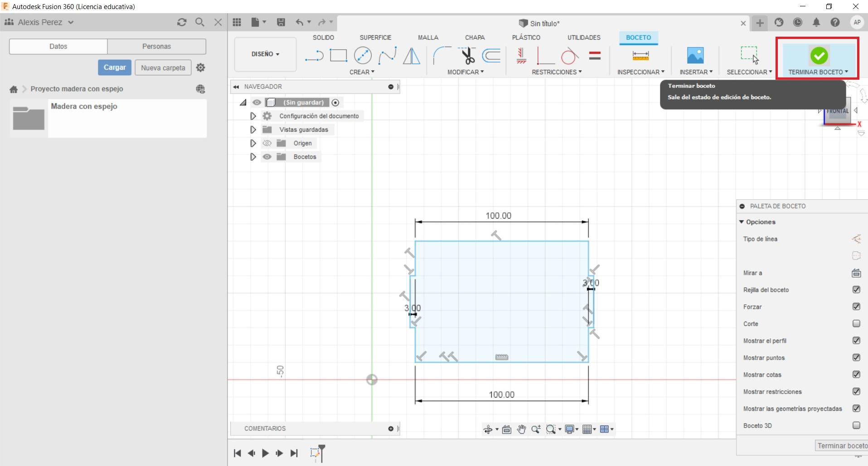
Task: Choose the trim scissors tool
Action: coord(467,56)
